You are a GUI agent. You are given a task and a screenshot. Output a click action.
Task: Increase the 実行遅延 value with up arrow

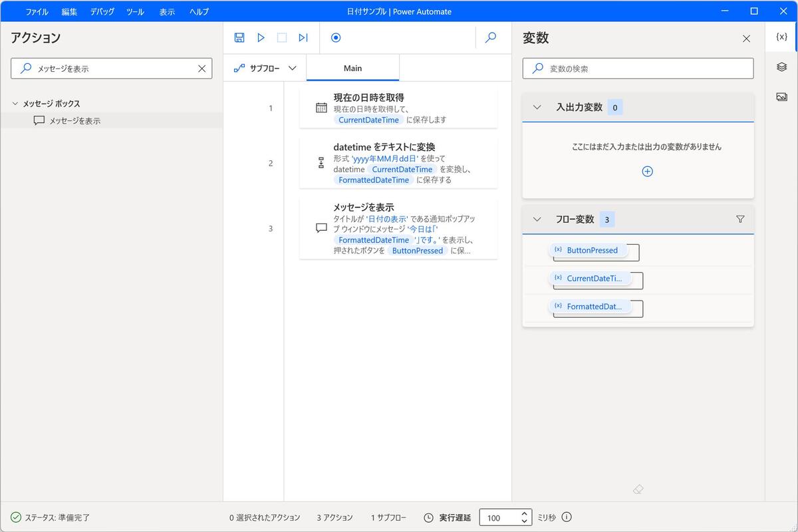pos(524,513)
